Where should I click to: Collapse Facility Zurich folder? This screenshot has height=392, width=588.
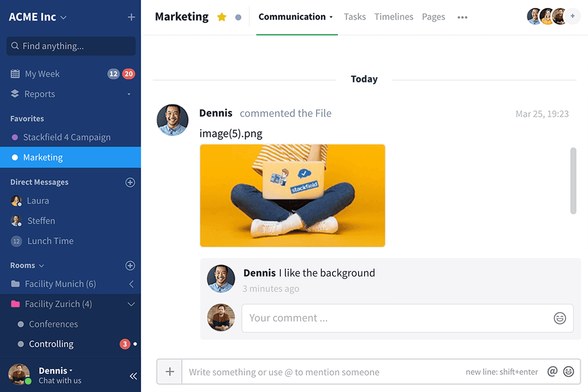click(131, 304)
